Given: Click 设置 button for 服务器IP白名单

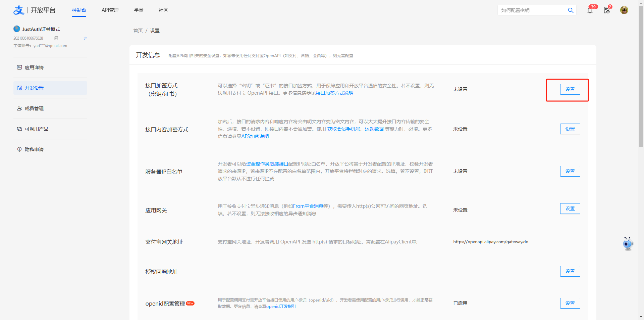Looking at the screenshot, I should point(570,171).
